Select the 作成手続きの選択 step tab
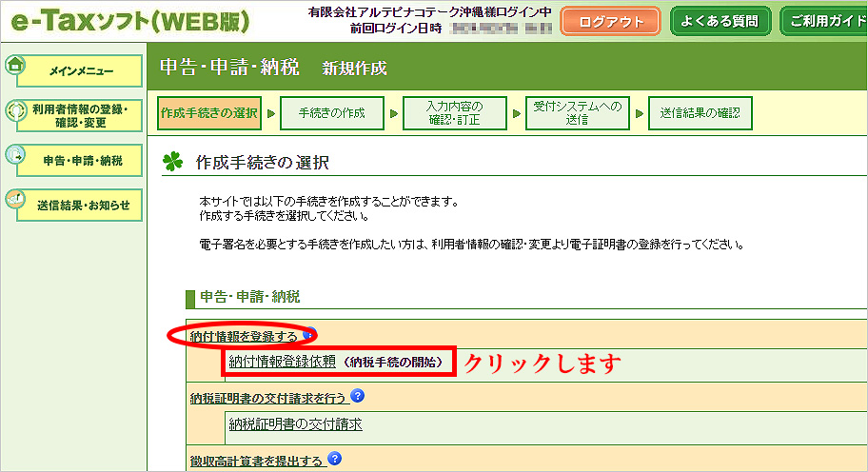 coord(209,113)
